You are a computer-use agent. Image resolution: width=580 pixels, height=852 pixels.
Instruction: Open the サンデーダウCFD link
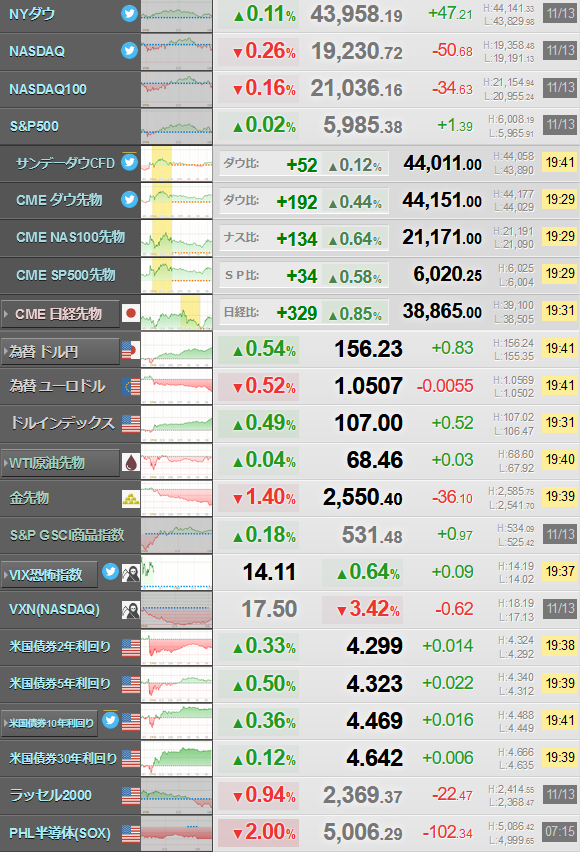(x=65, y=163)
